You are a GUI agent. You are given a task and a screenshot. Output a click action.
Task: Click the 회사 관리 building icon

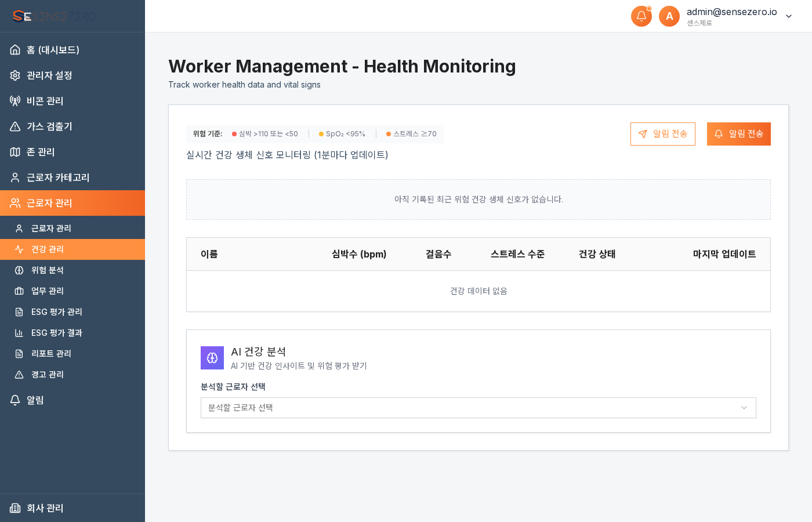14,508
